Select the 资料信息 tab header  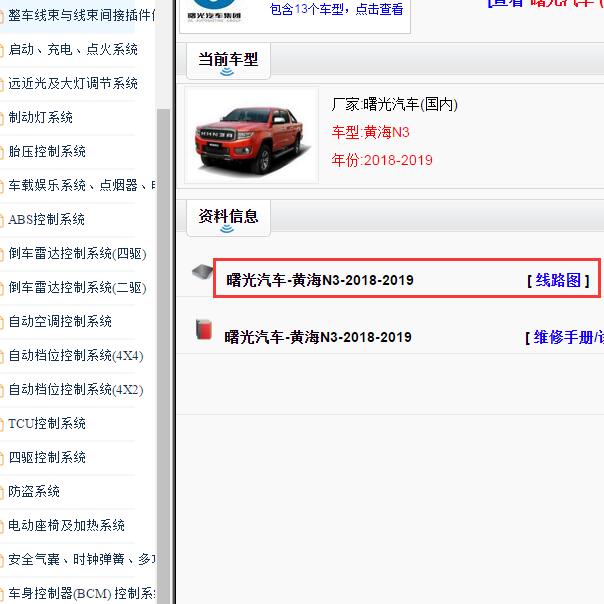(x=228, y=218)
